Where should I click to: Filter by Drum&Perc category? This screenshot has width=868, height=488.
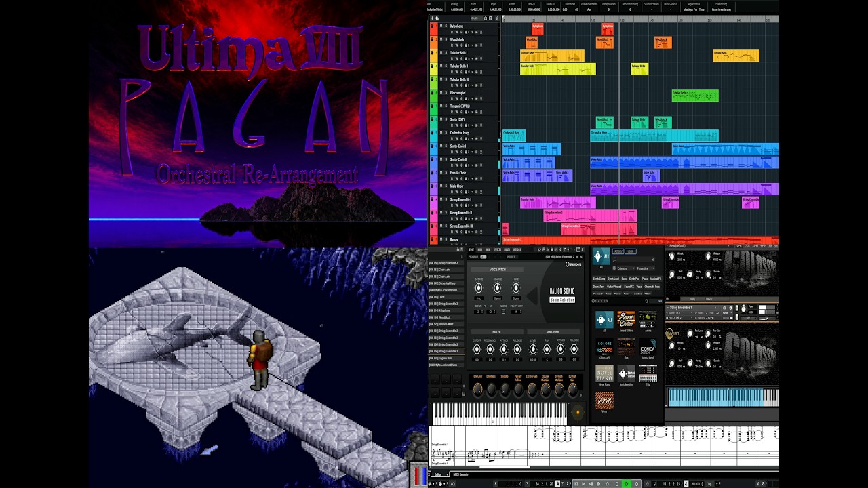(x=599, y=287)
